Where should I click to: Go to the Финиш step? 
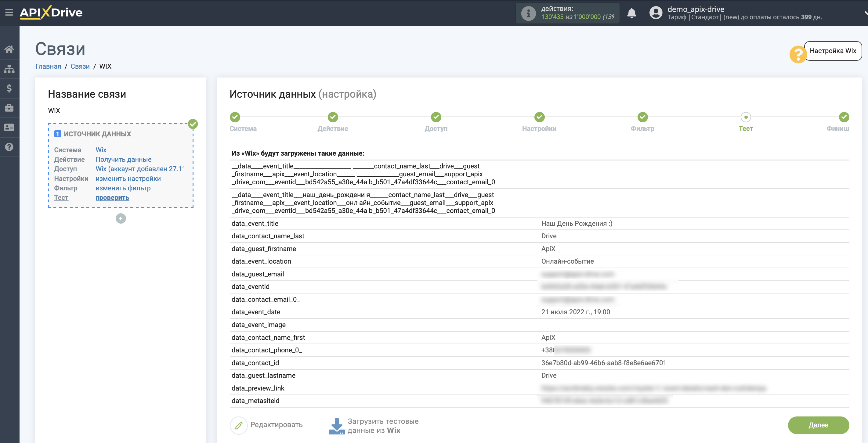[x=844, y=117]
